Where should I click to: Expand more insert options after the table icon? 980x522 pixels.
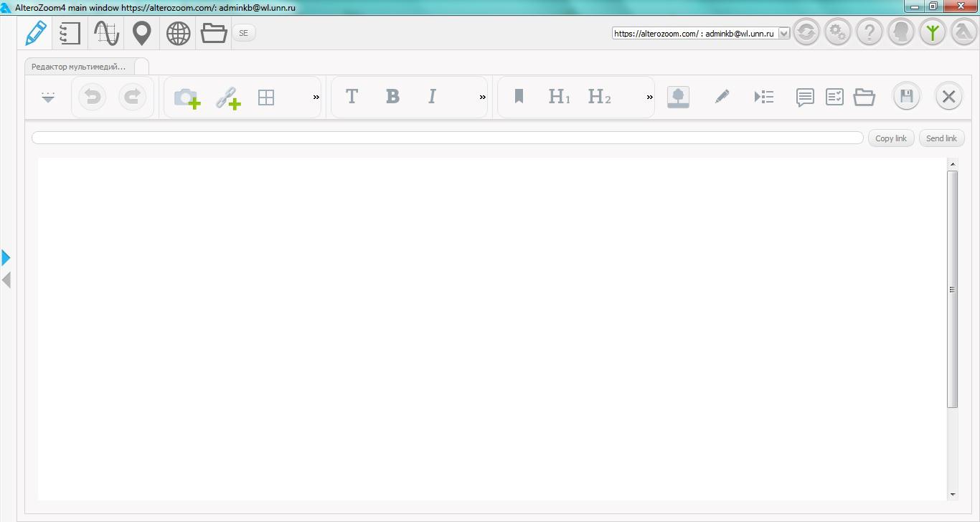[316, 98]
